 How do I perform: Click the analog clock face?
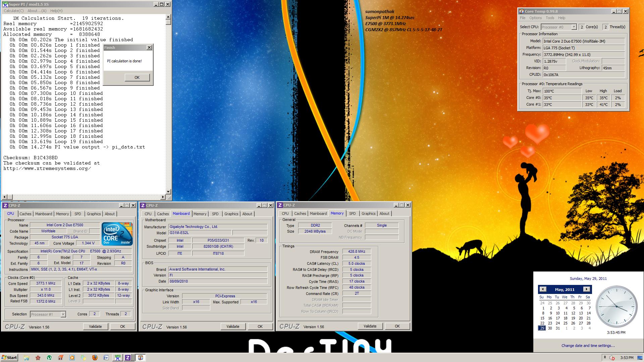coord(616,307)
